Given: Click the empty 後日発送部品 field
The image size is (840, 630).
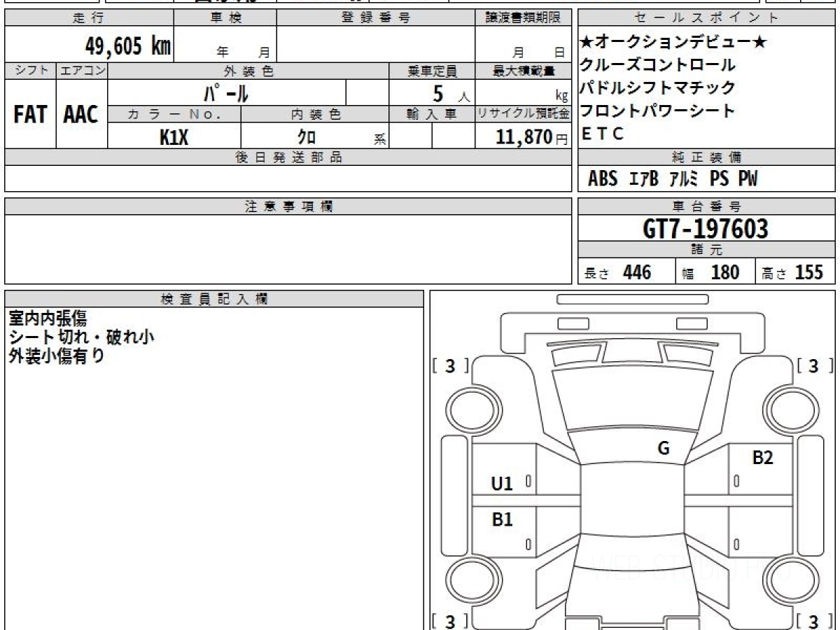Looking at the screenshot, I should 288,178.
